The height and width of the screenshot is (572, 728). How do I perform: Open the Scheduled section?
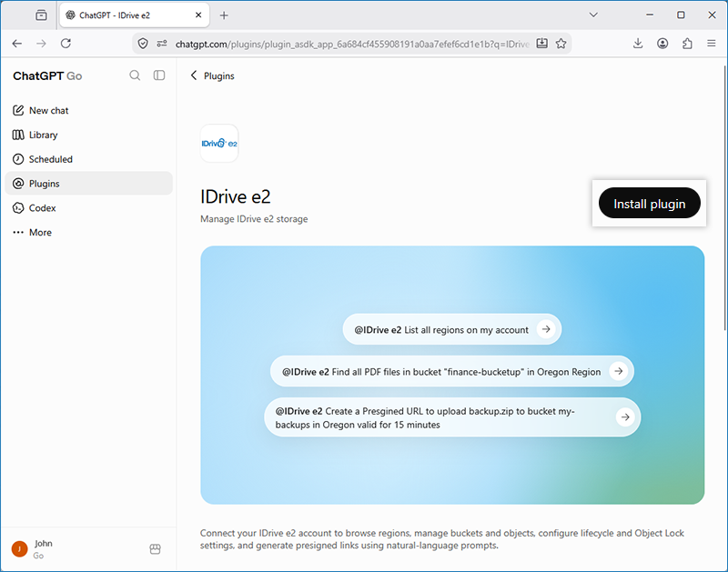[x=88, y=159]
